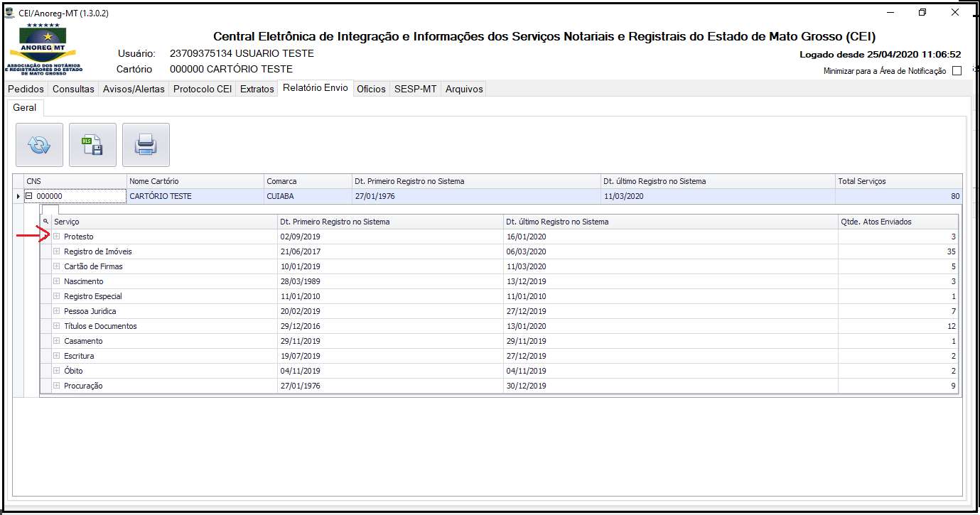Toggle Minimizar para a Área de Notificação checkbox

pos(957,70)
